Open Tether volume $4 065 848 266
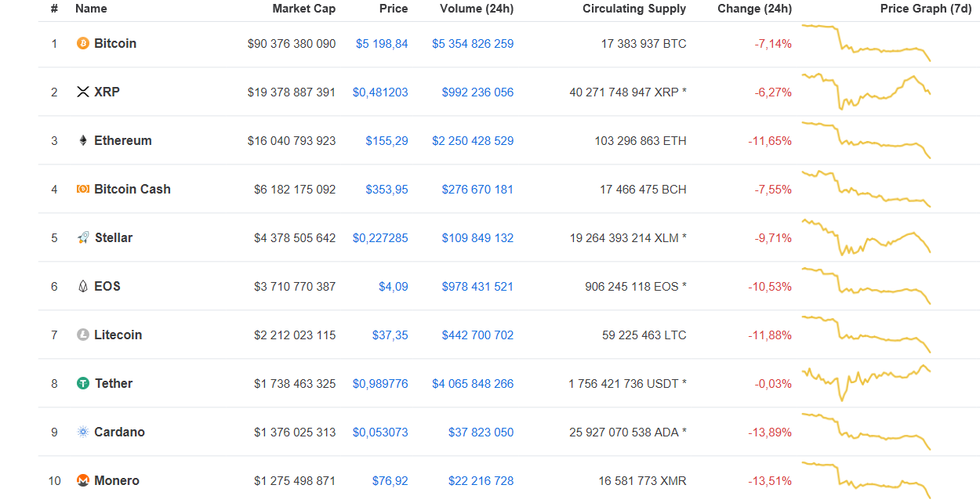 (x=473, y=384)
